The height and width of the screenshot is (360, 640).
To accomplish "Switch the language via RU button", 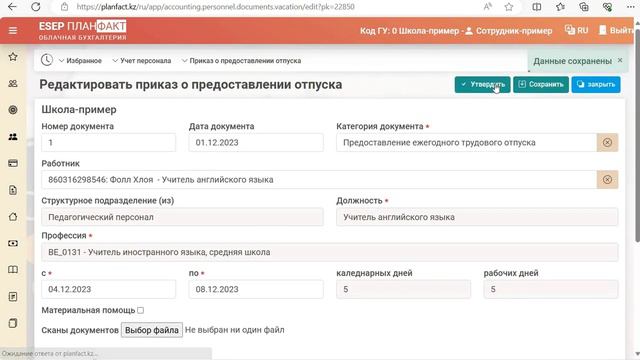I will click(x=576, y=30).
